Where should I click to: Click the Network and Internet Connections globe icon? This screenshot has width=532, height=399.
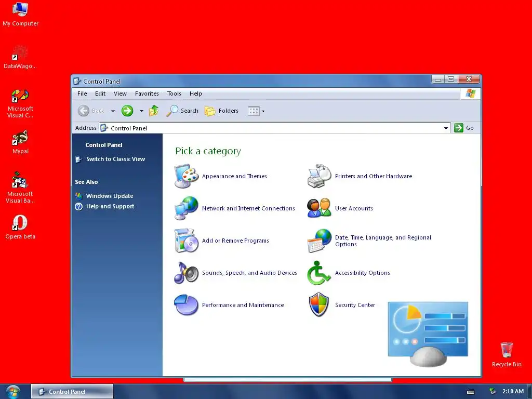[187, 208]
